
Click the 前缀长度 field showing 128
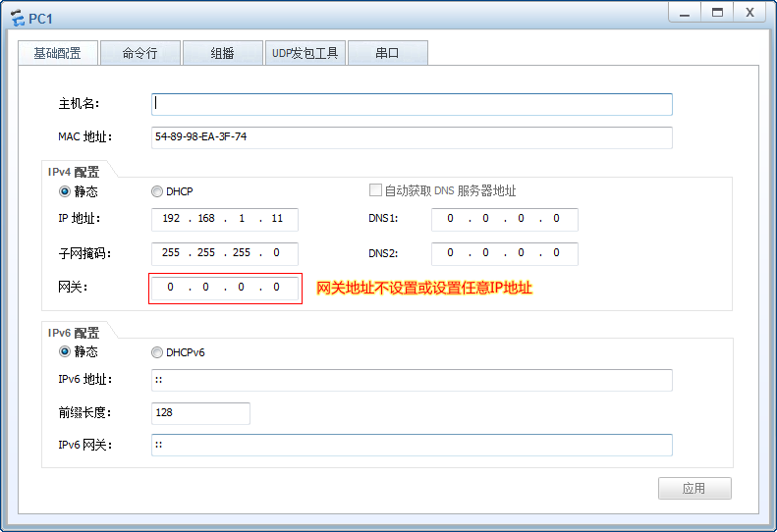coord(200,413)
